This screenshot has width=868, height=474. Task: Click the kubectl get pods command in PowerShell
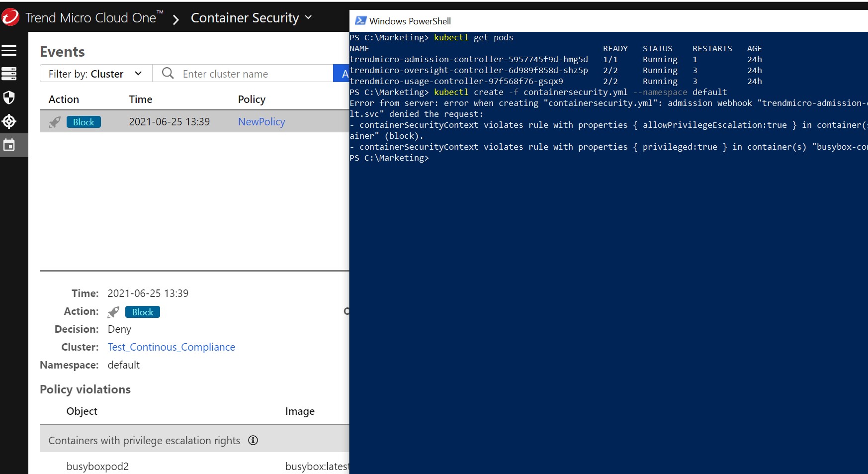pos(474,37)
